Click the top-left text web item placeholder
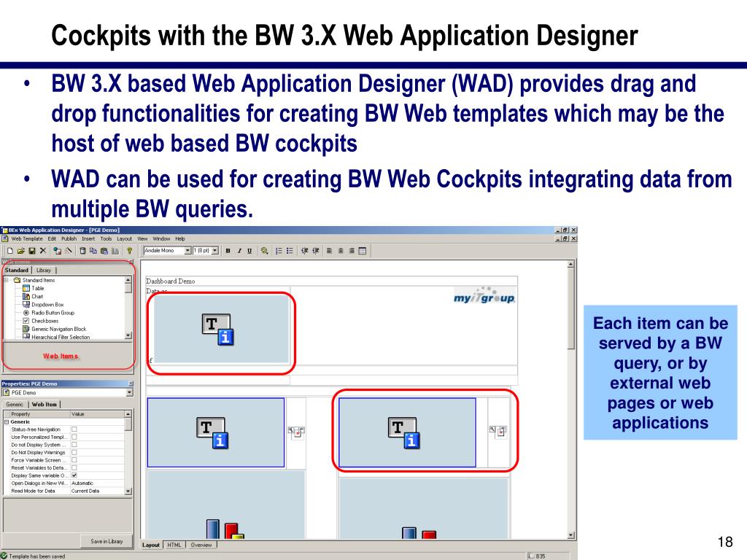This screenshot has height=560, width=747. click(x=222, y=330)
